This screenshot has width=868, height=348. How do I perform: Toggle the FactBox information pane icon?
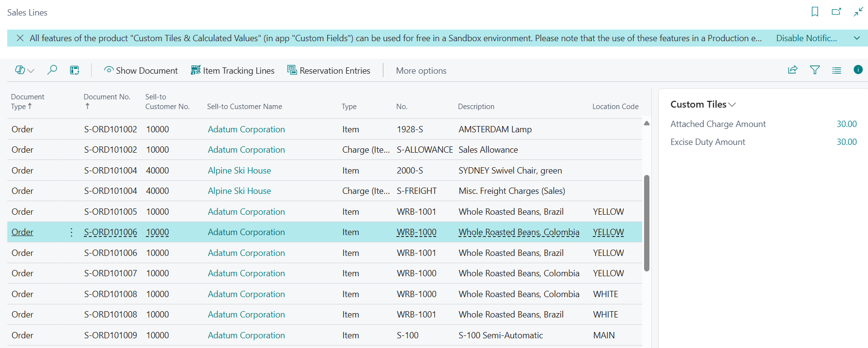click(x=858, y=70)
